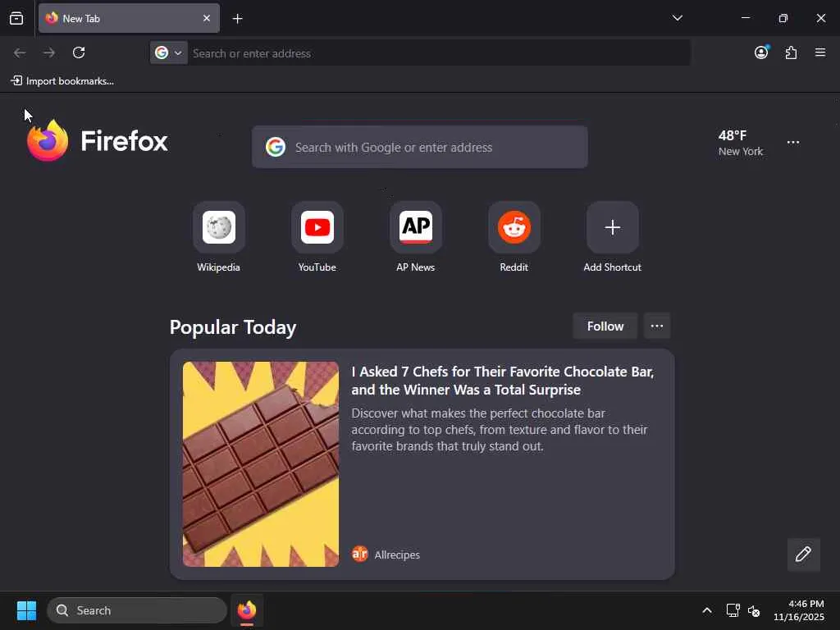The image size is (840, 630).
Task: Click the 'Popular Today' heading
Action: pos(233,326)
